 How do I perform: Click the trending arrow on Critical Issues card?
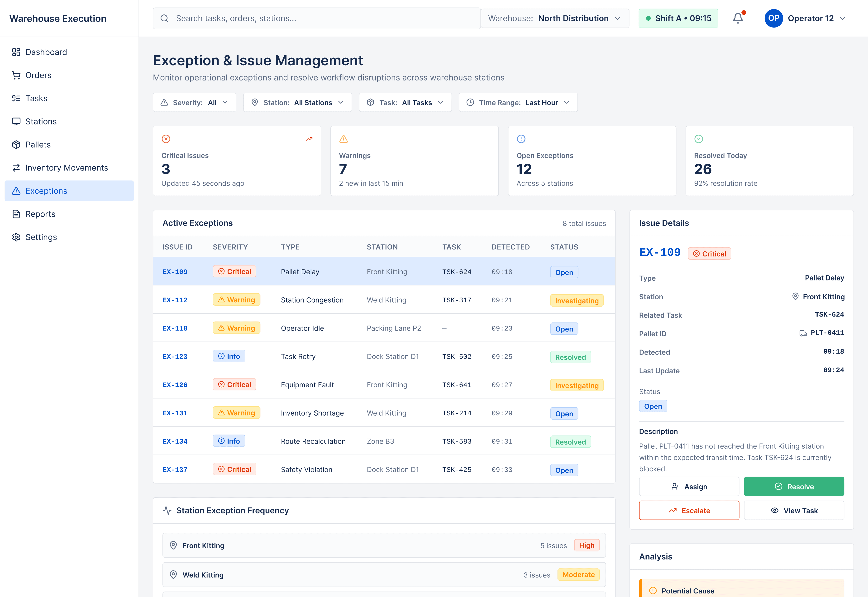(x=309, y=139)
